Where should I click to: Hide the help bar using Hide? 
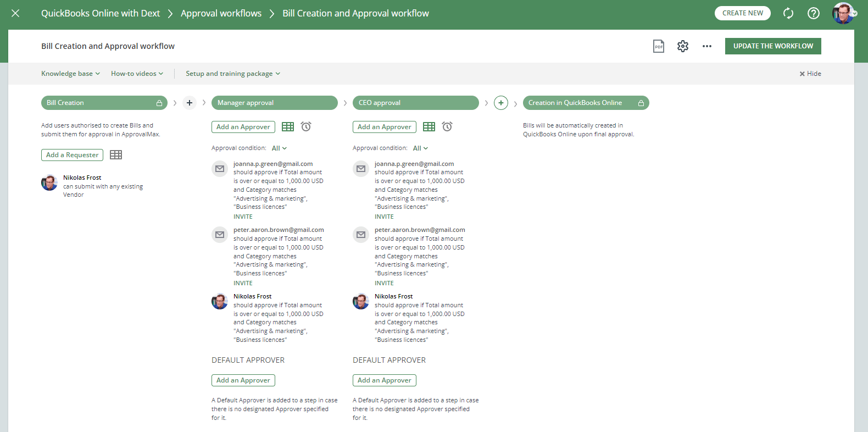(x=810, y=74)
